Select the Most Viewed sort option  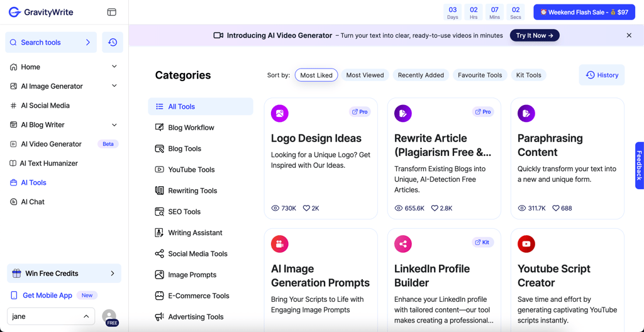(x=365, y=75)
